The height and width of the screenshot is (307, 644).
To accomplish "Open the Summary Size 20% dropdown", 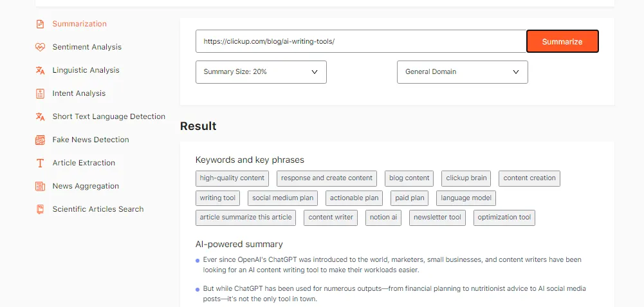I will point(261,72).
